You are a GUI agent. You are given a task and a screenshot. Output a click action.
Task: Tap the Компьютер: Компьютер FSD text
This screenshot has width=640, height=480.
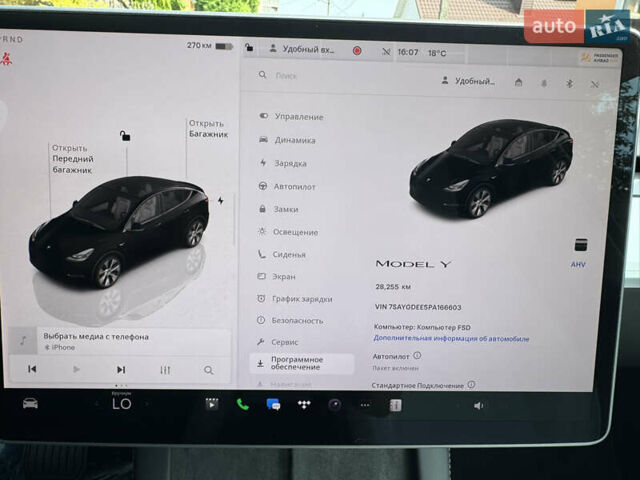coord(422,327)
